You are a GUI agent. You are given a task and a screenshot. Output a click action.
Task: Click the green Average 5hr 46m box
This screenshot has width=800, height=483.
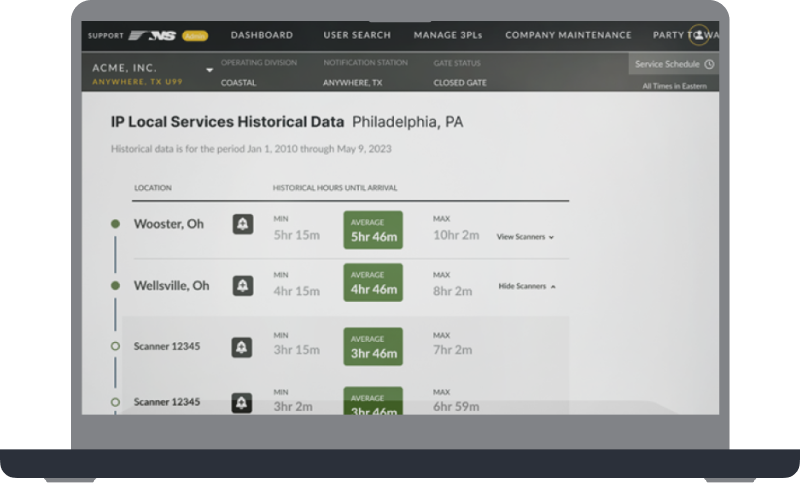372,230
